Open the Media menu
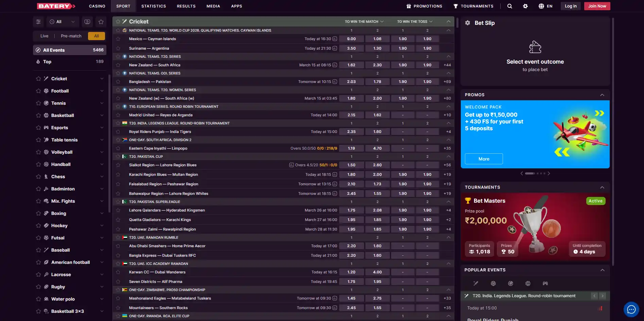The width and height of the screenshot is (644, 321). click(x=213, y=6)
